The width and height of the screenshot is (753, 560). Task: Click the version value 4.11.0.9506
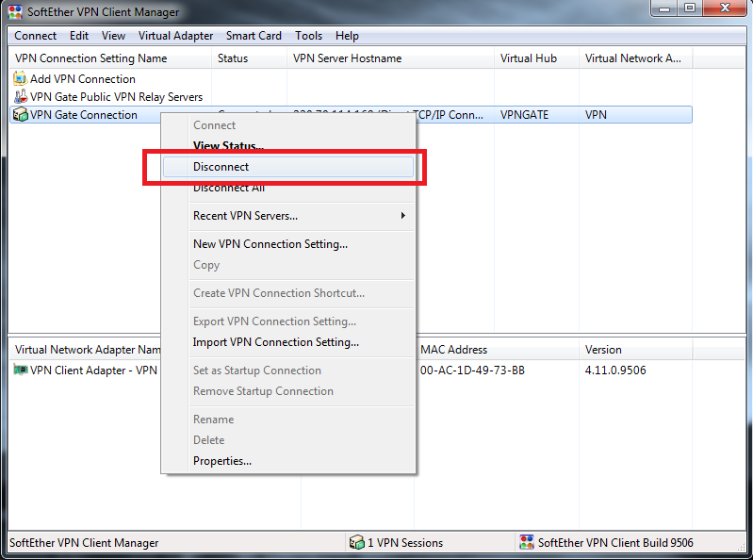click(x=615, y=371)
